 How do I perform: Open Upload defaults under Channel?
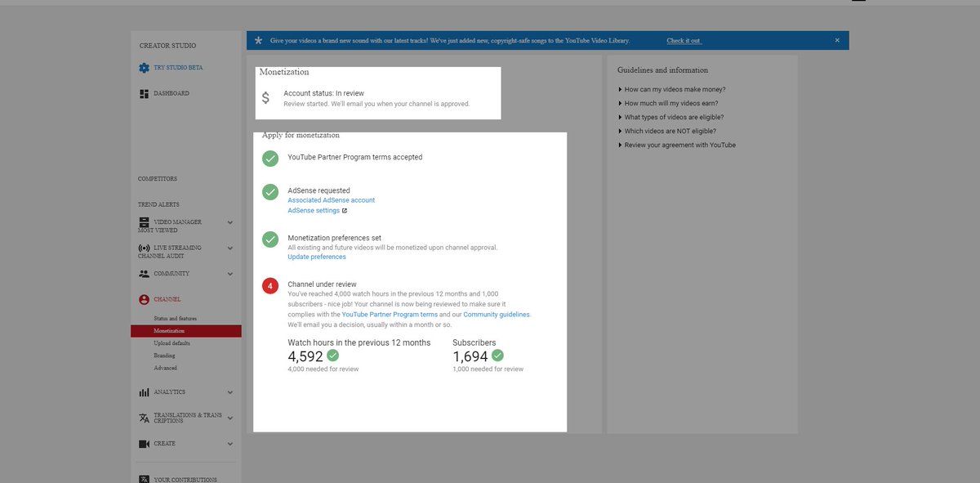pos(171,343)
